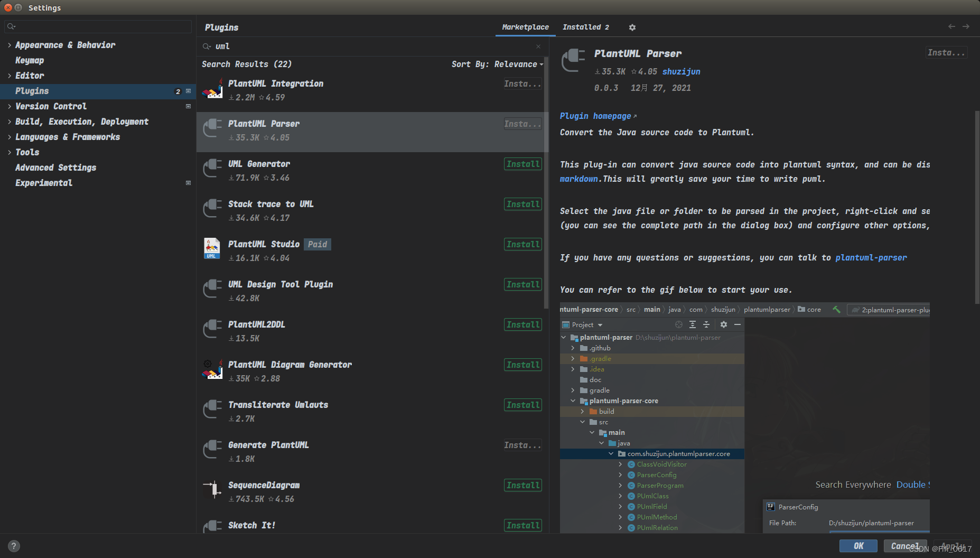The width and height of the screenshot is (980, 558).
Task: Click the Sketch It! plugin icon
Action: pos(212,526)
